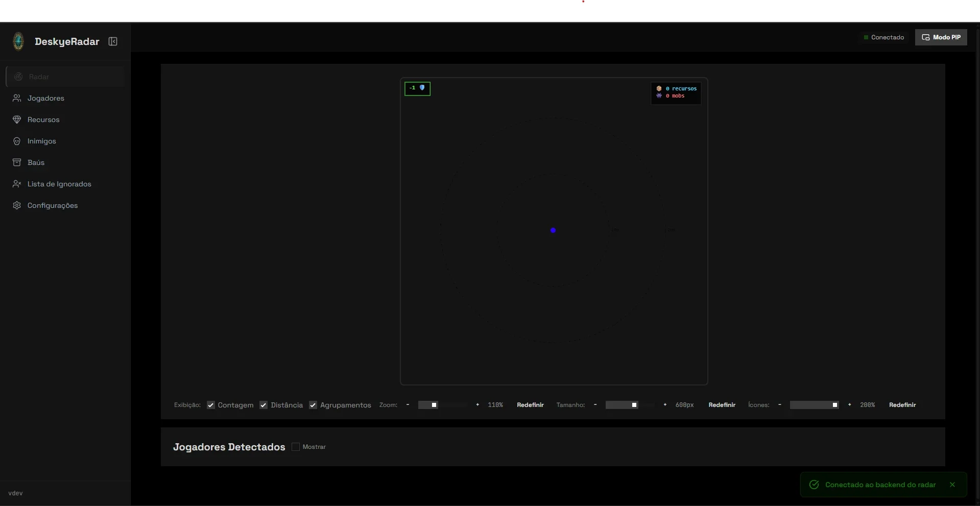Click the 0 mobs legend text
The height and width of the screenshot is (506, 980).
click(675, 95)
